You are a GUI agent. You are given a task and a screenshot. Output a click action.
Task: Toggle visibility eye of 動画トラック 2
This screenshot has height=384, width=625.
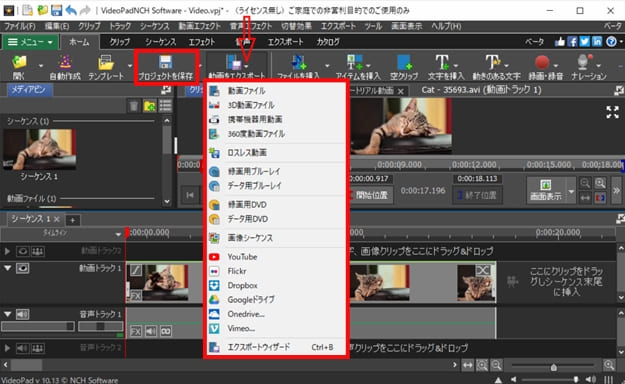pos(22,251)
